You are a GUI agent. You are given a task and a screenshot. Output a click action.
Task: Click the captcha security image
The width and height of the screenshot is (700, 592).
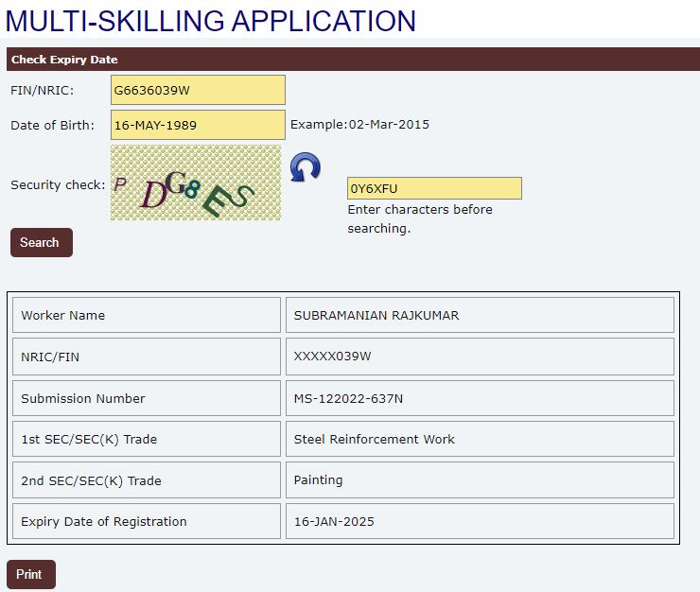196,183
